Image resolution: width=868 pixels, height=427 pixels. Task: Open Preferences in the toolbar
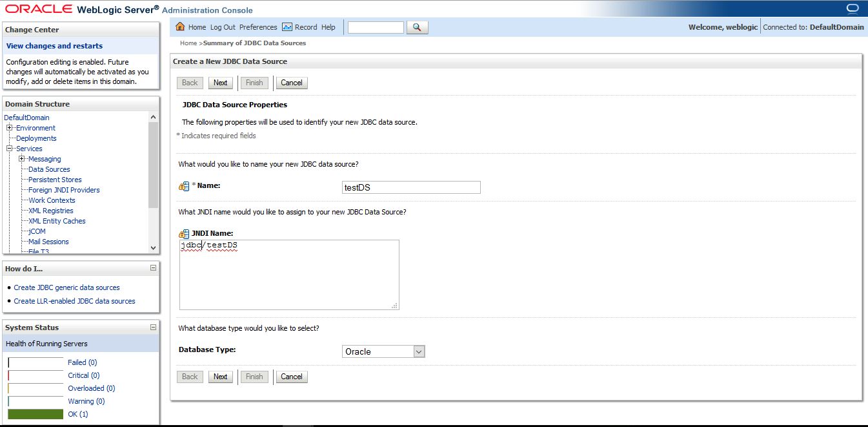(258, 27)
